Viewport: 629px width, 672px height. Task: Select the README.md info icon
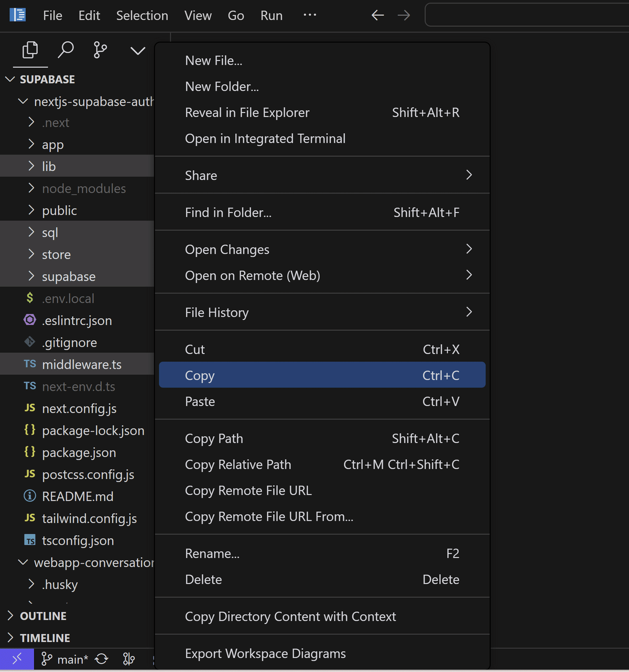(30, 496)
